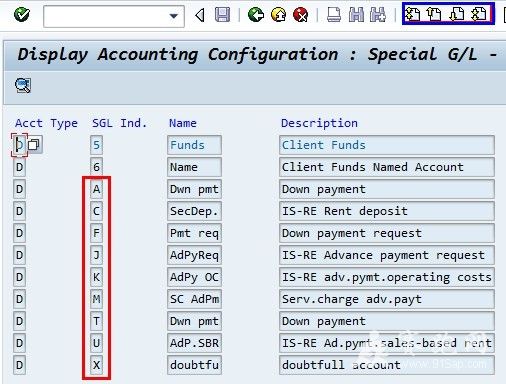Viewport: 506px width, 384px height.
Task: Click the green checkmark Enter icon
Action: coord(22,15)
